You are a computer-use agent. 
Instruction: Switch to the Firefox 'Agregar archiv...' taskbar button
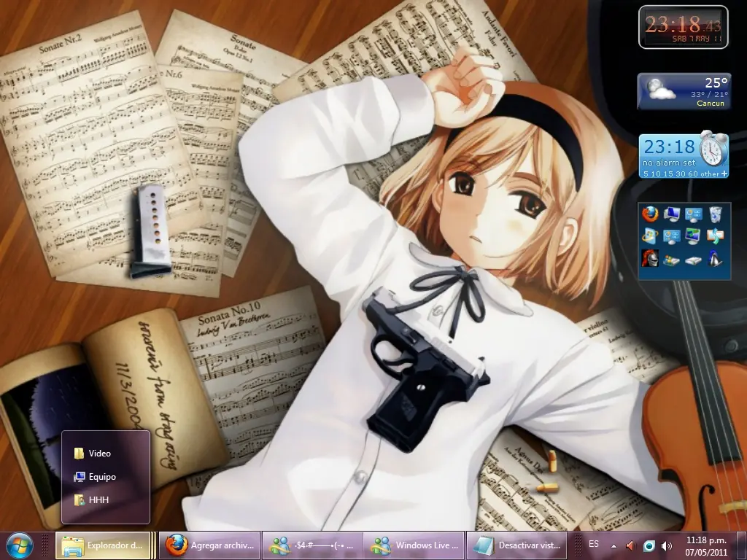(x=209, y=545)
